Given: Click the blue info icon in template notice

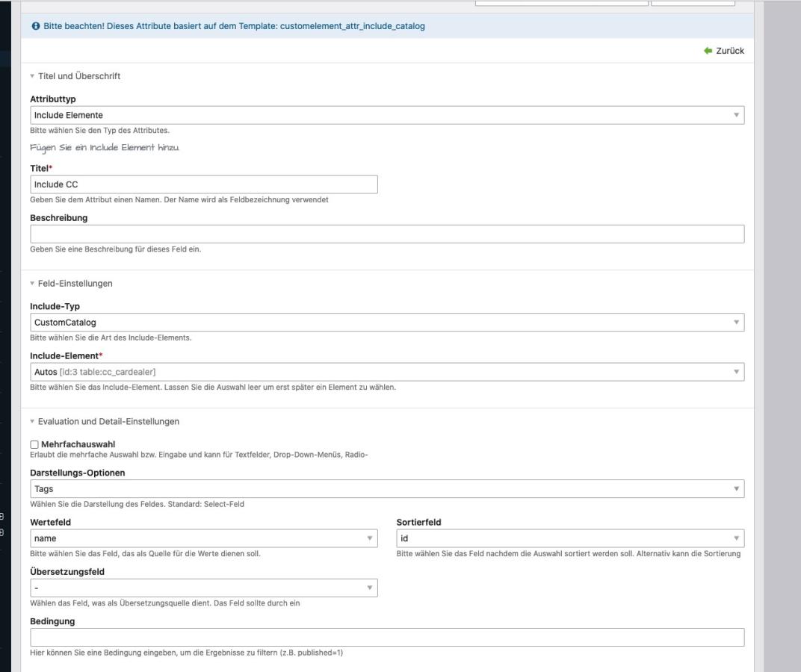Looking at the screenshot, I should (x=35, y=26).
